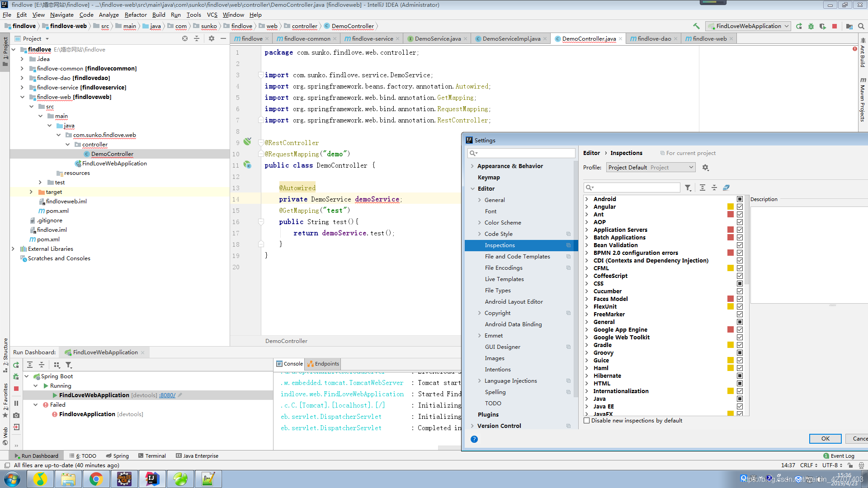Click the Pause icon in Run Dashboard
This screenshot has height=488, width=868.
pyautogui.click(x=16, y=404)
